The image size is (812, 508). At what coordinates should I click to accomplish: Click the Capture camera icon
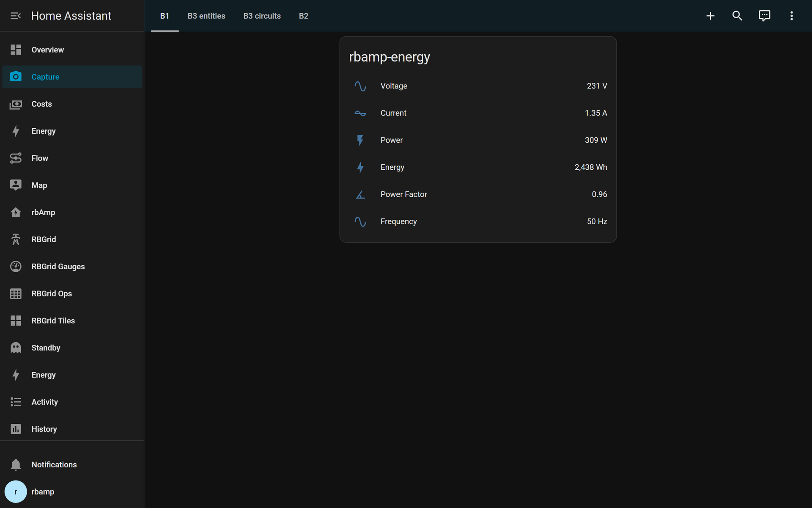tap(16, 77)
